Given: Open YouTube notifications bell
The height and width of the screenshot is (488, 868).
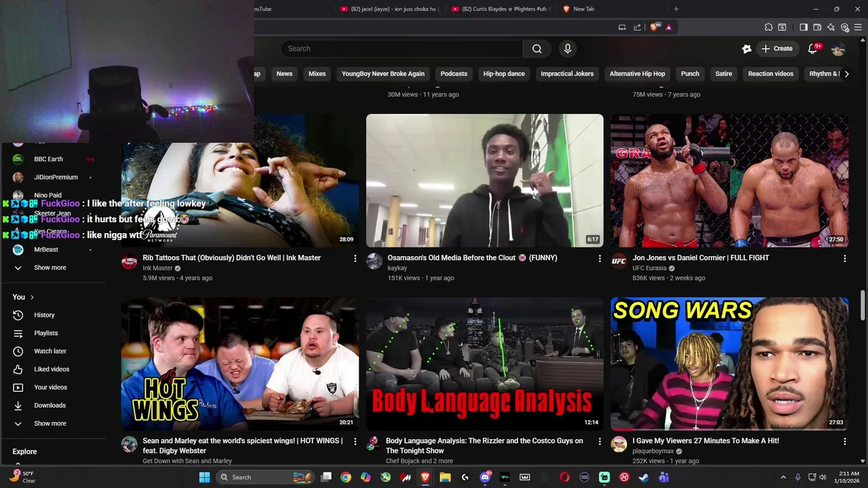Looking at the screenshot, I should [812, 49].
